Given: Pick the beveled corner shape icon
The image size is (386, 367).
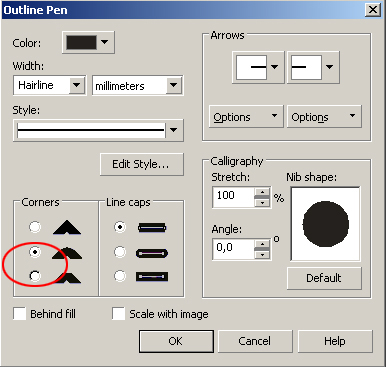Looking at the screenshot, I should [x=67, y=277].
